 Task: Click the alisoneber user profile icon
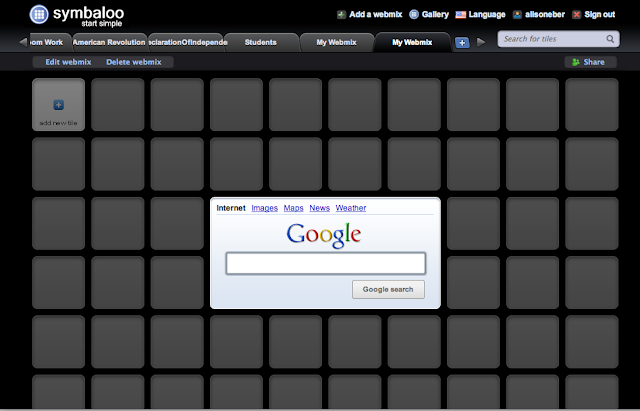(517, 15)
